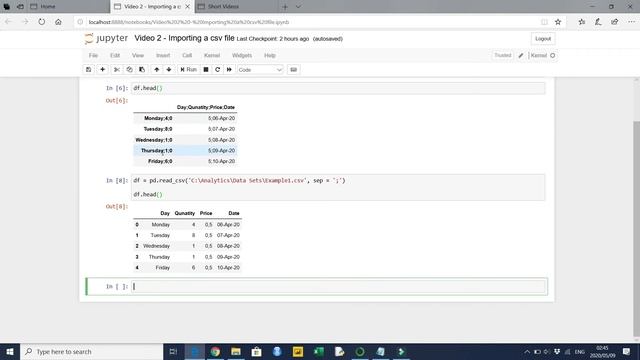Click the Day;Qunatity;Price;Date column header
Image resolution: width=640 pixels, height=360 pixels.
(206, 107)
